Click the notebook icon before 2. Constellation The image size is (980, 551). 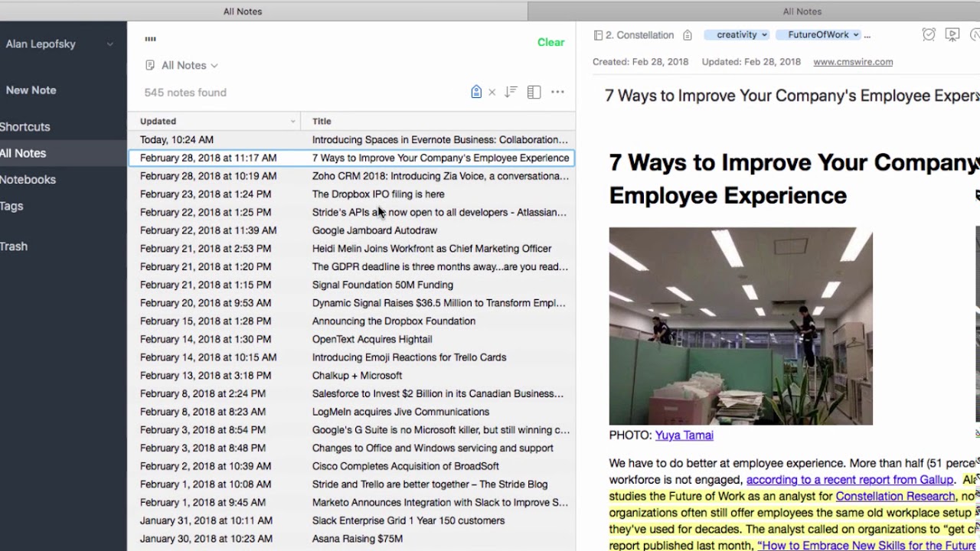tap(598, 35)
